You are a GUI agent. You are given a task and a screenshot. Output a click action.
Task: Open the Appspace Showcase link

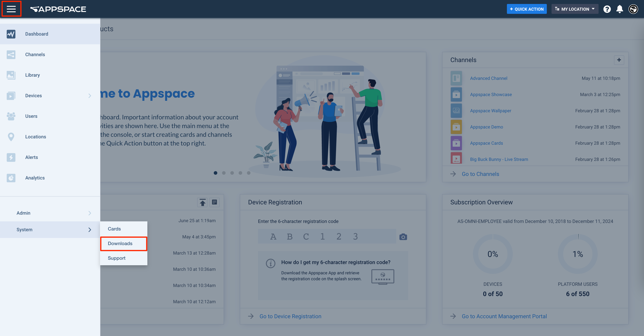pyautogui.click(x=491, y=94)
